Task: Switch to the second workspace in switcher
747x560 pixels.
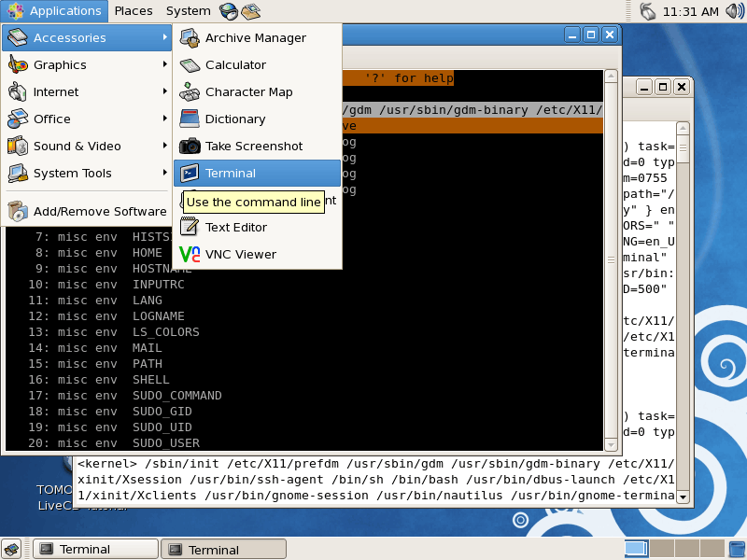Action: (662, 549)
